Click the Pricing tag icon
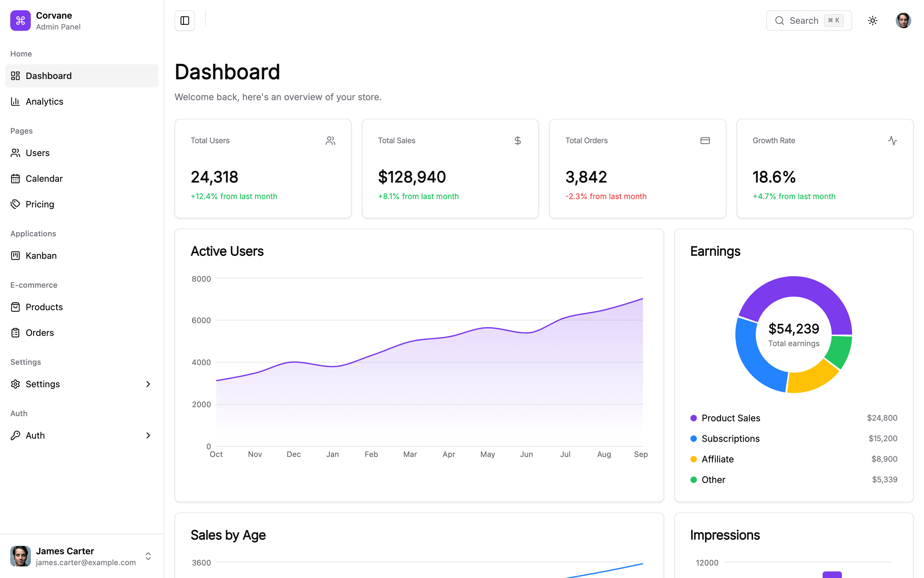 (x=15, y=204)
